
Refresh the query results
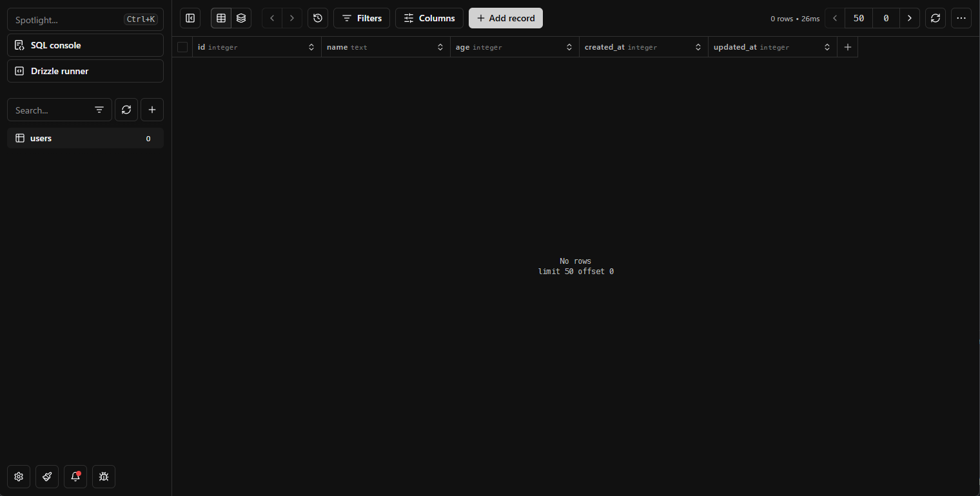coord(935,18)
